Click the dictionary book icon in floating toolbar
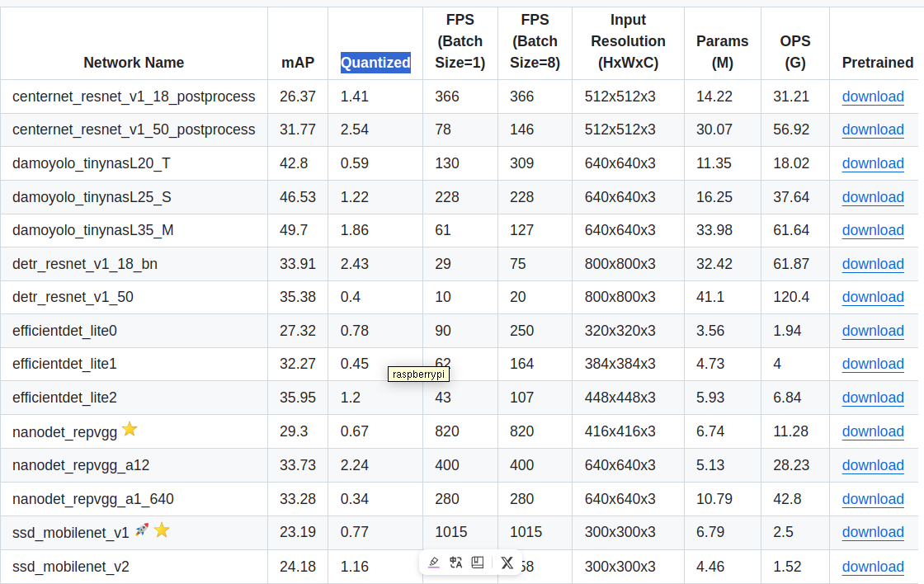Viewport: 924px width, 584px height. click(x=478, y=563)
